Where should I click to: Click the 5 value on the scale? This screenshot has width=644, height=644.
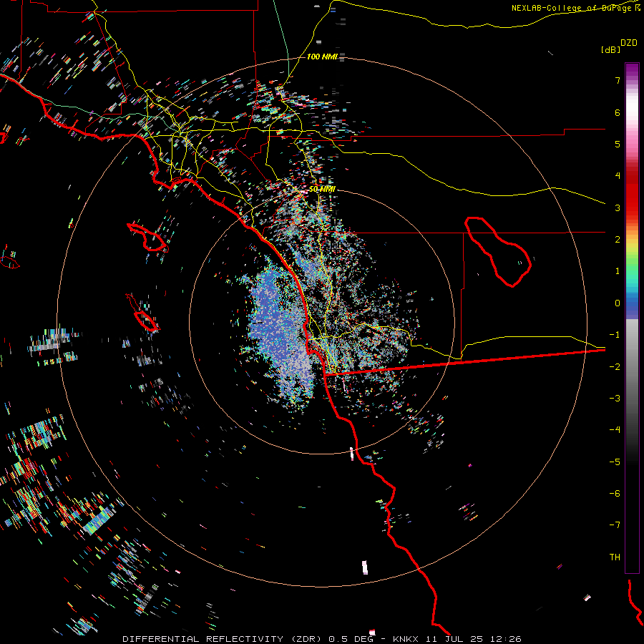coord(618,144)
